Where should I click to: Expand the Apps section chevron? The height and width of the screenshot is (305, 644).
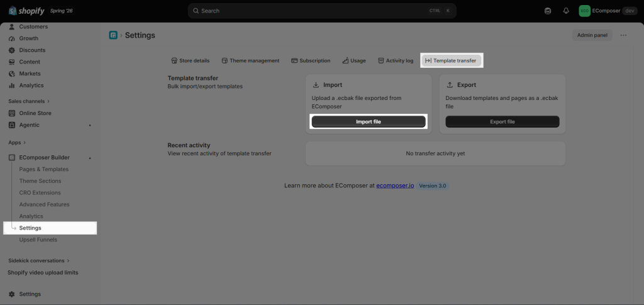point(25,143)
